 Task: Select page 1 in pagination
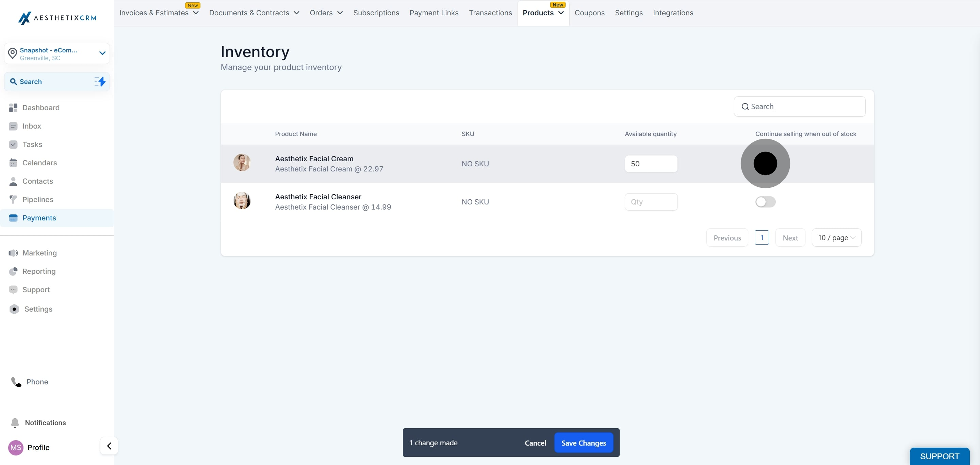[762, 238]
